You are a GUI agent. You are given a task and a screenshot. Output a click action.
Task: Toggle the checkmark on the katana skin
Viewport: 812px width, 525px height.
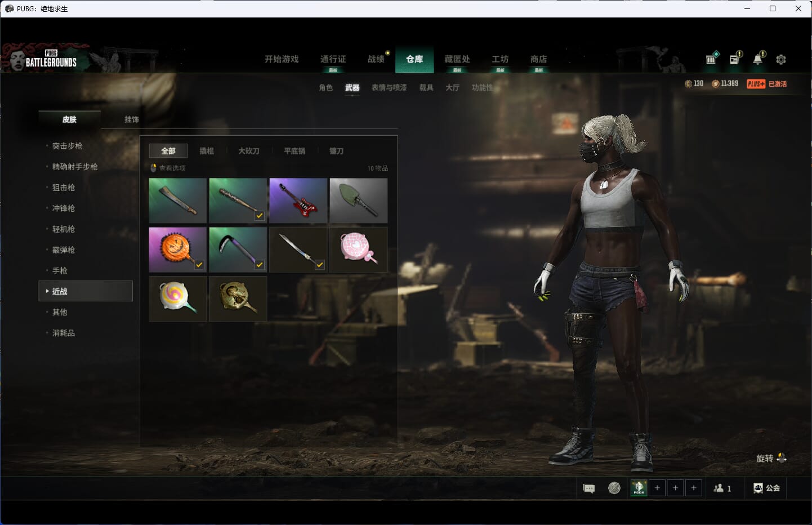[x=320, y=265]
